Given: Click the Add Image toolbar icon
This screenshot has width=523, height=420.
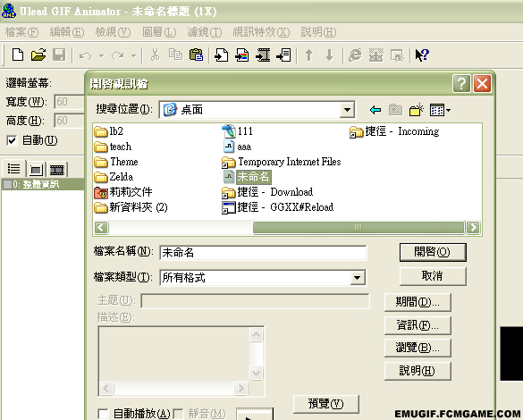Looking at the screenshot, I should (x=241, y=55).
